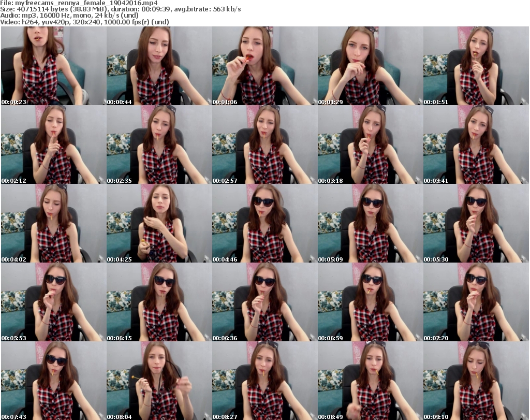This screenshot has height=420, width=530.
Task: Open the thumbnail at 00:03:18
Action: [x=371, y=144]
